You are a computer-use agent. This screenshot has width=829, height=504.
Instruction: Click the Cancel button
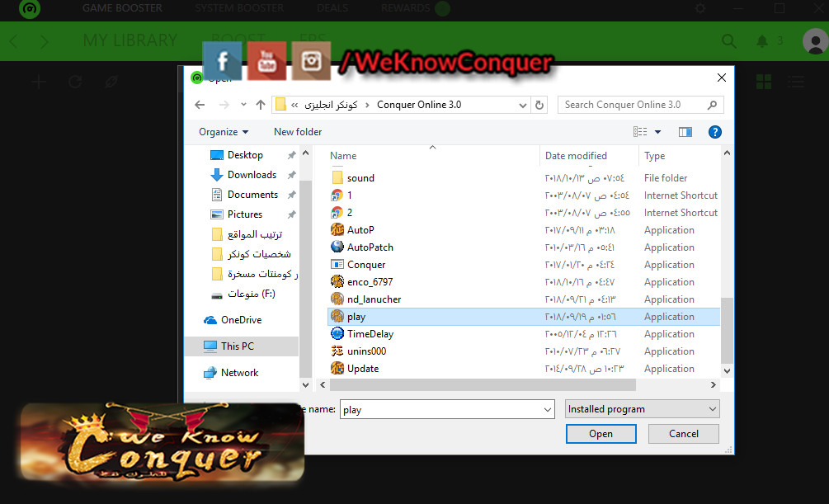[684, 434]
